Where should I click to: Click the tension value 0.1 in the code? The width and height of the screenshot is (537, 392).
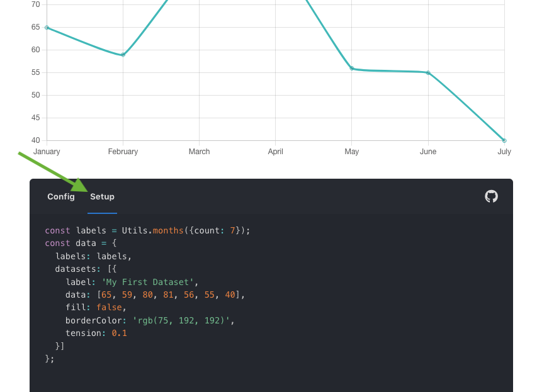pyautogui.click(x=119, y=333)
